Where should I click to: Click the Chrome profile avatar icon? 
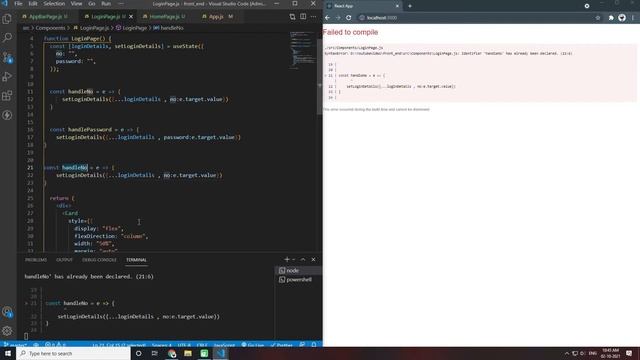622,18
